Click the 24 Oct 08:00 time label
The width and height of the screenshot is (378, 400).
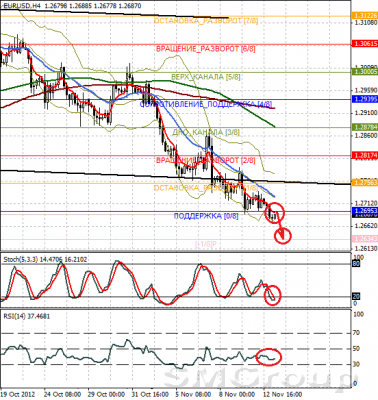(62, 394)
